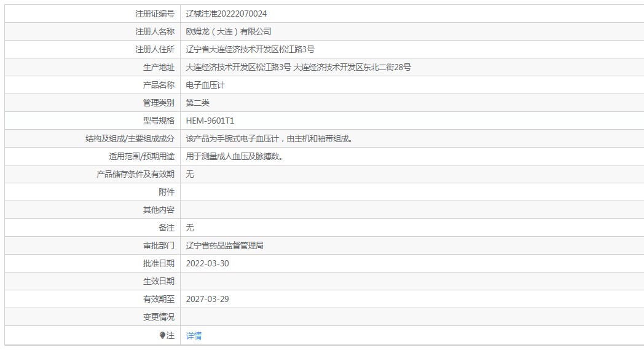
Task: Click the 注册人住所 label
Action: 155,49
